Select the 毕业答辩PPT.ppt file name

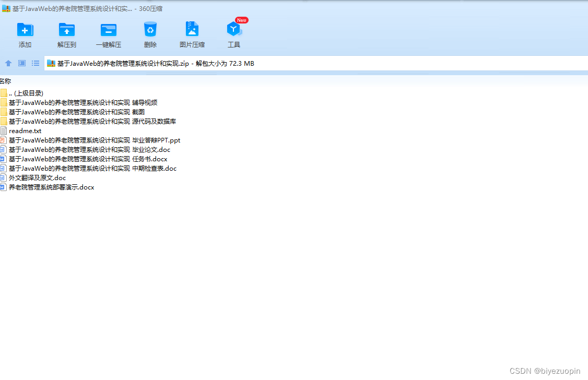point(95,140)
